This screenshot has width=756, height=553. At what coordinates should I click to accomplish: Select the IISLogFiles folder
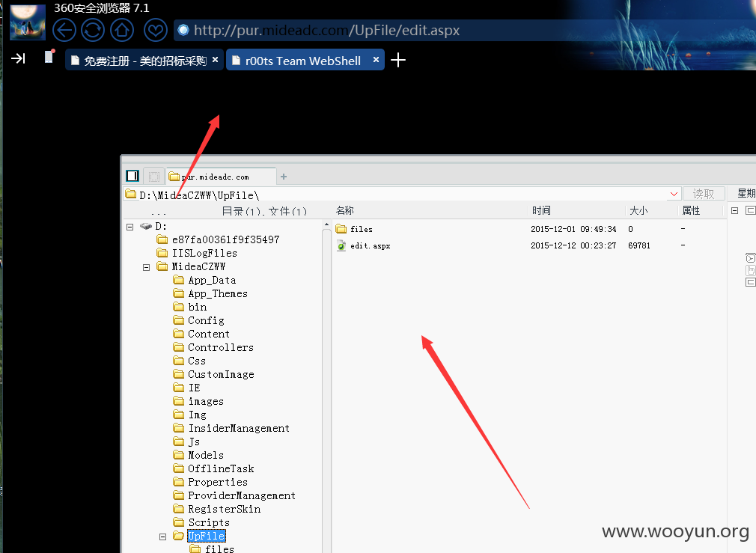click(x=197, y=253)
